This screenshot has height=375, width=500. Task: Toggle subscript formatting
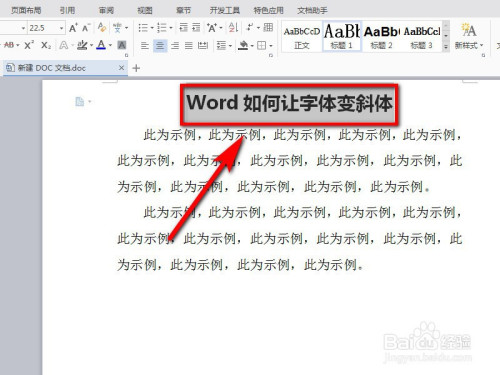coord(46,45)
